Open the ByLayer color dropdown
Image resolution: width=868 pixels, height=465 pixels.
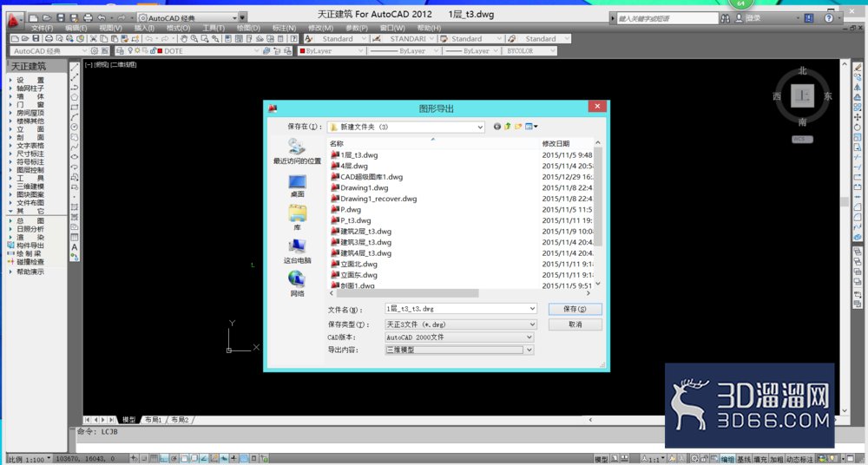pos(331,51)
